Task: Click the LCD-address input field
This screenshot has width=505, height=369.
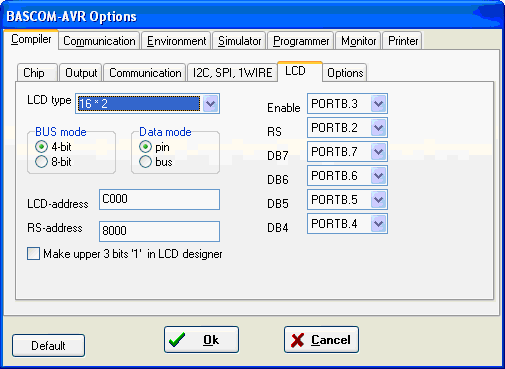Action: coord(159,199)
